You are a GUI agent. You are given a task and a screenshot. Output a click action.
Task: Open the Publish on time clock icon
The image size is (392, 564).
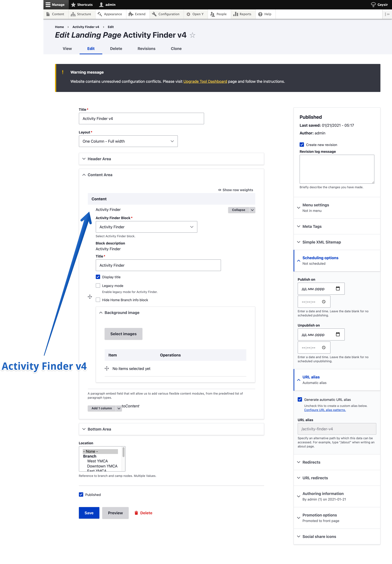324,302
